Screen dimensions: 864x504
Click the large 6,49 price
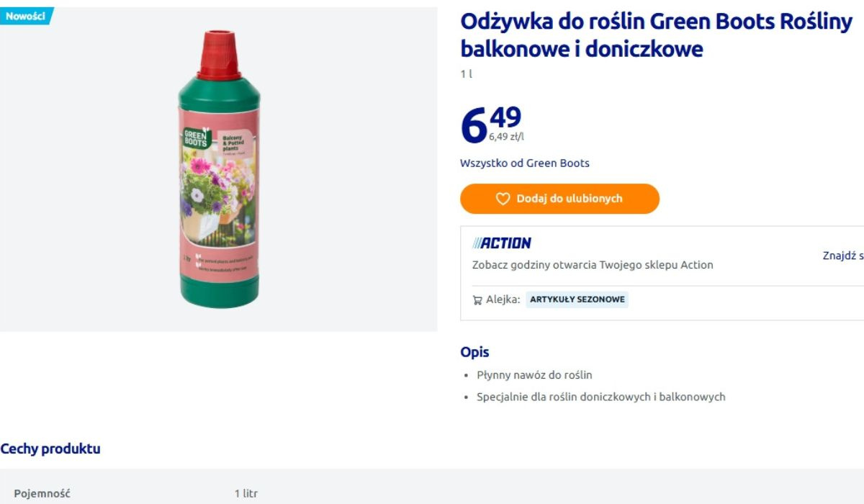(x=490, y=122)
